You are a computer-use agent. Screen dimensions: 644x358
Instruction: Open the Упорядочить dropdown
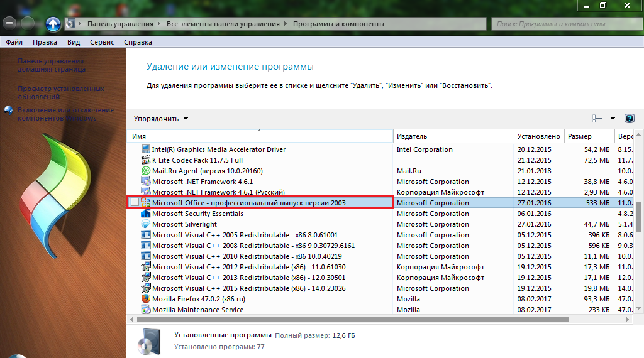pos(160,119)
